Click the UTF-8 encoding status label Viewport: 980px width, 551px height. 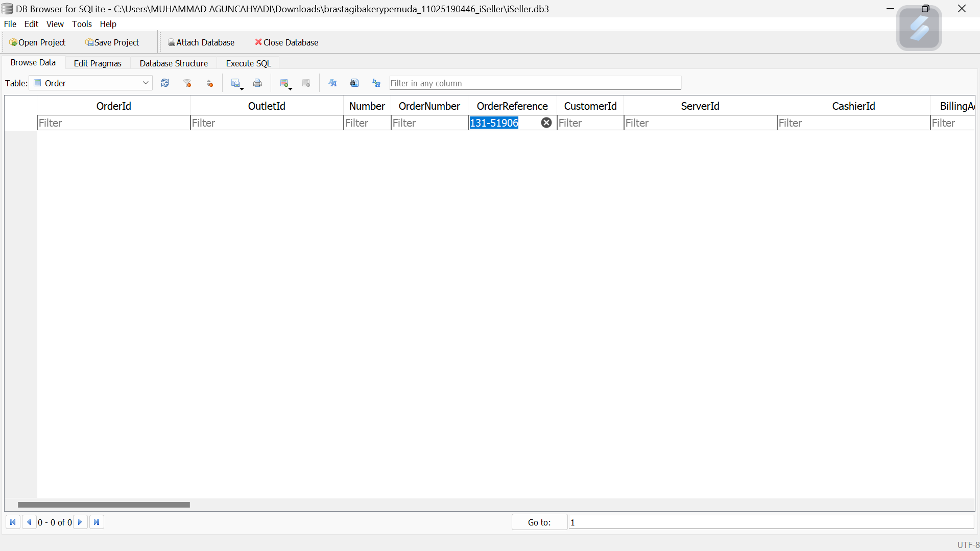[968, 545]
